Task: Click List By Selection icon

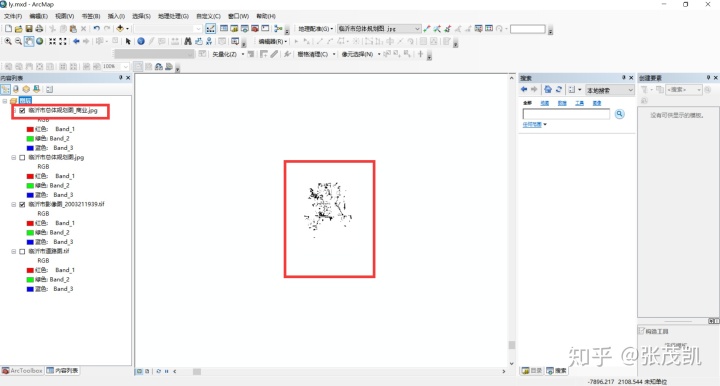Action: tap(36, 89)
